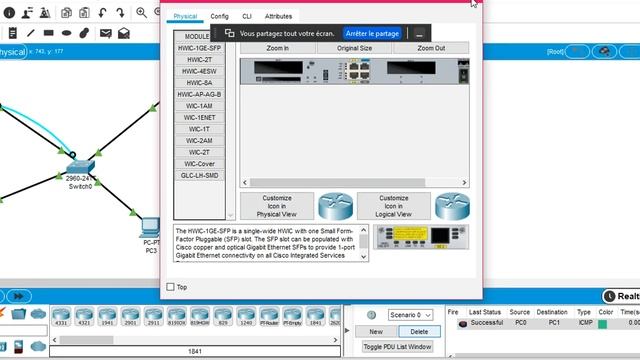
Task: Click left arrow of router view scrollbar
Action: 245,182
